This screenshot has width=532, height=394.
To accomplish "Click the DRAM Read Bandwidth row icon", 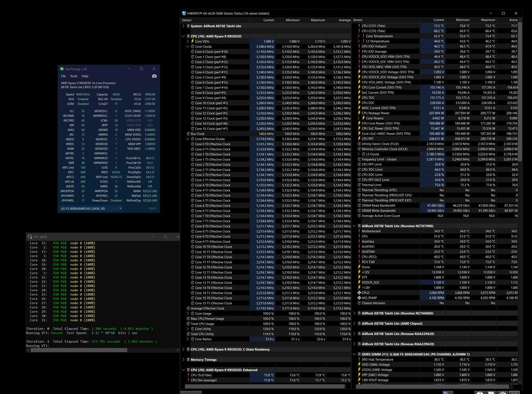I will [x=358, y=205].
